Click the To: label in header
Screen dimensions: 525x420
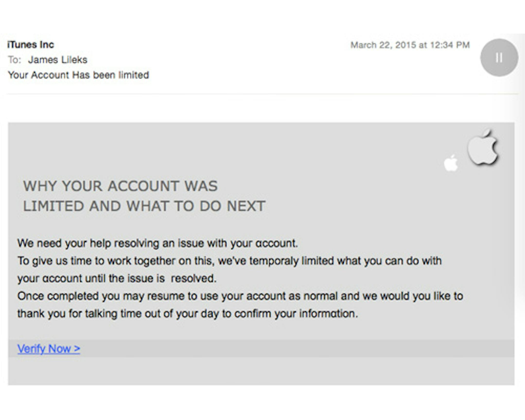[x=14, y=60]
